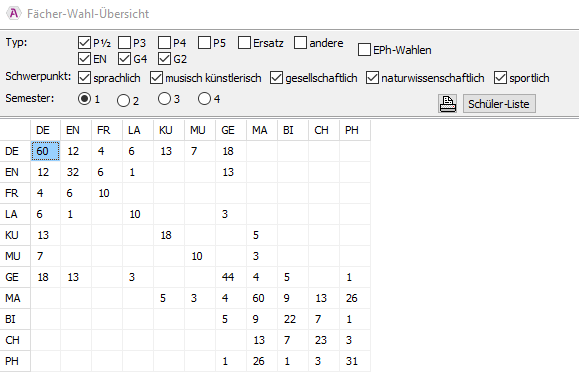Viewport: 579px width, 379px height.
Task: Click the app icon in title bar
Action: (14, 14)
